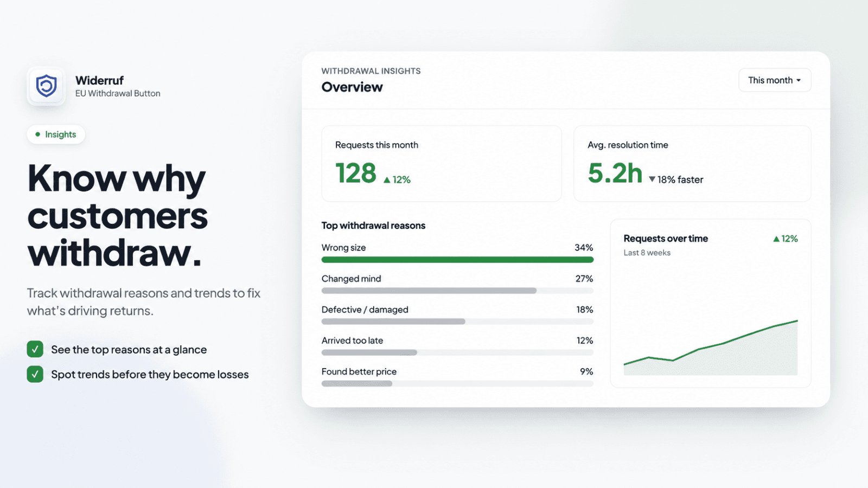Click the WITHDRAWAL INSIGHTS label

[371, 71]
